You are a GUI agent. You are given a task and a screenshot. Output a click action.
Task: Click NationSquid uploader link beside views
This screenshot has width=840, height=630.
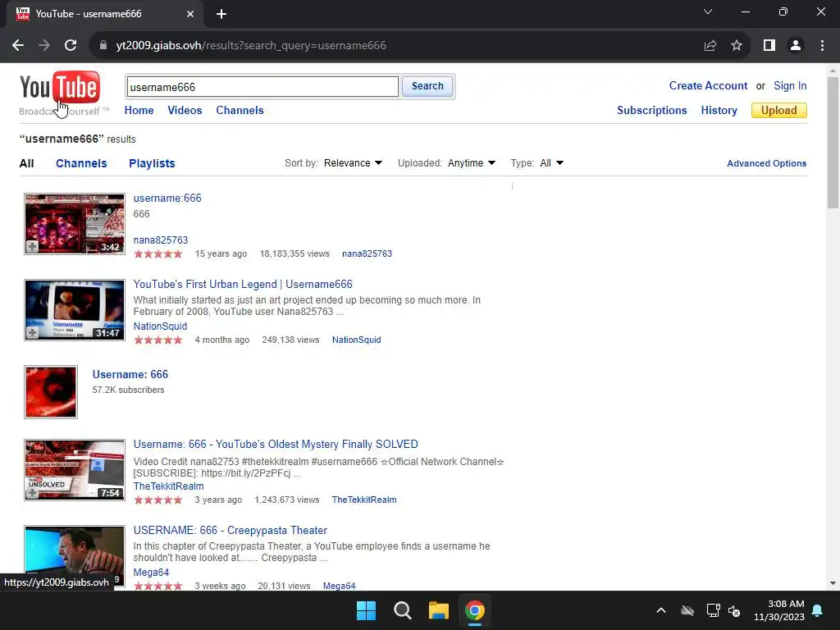point(356,340)
